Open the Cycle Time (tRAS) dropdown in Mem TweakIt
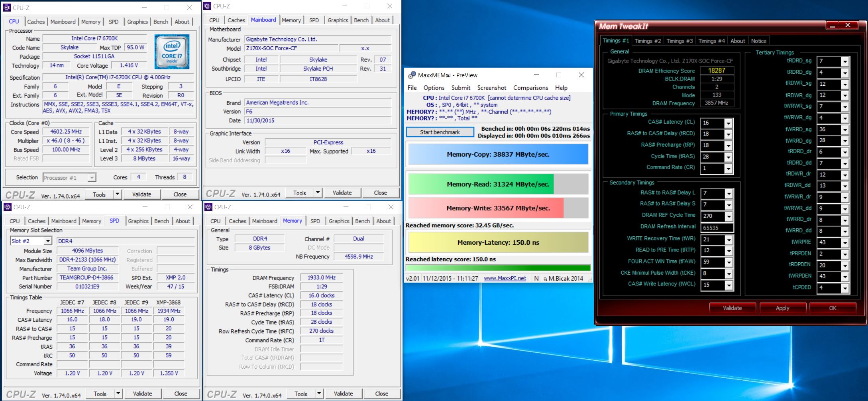 point(728,157)
